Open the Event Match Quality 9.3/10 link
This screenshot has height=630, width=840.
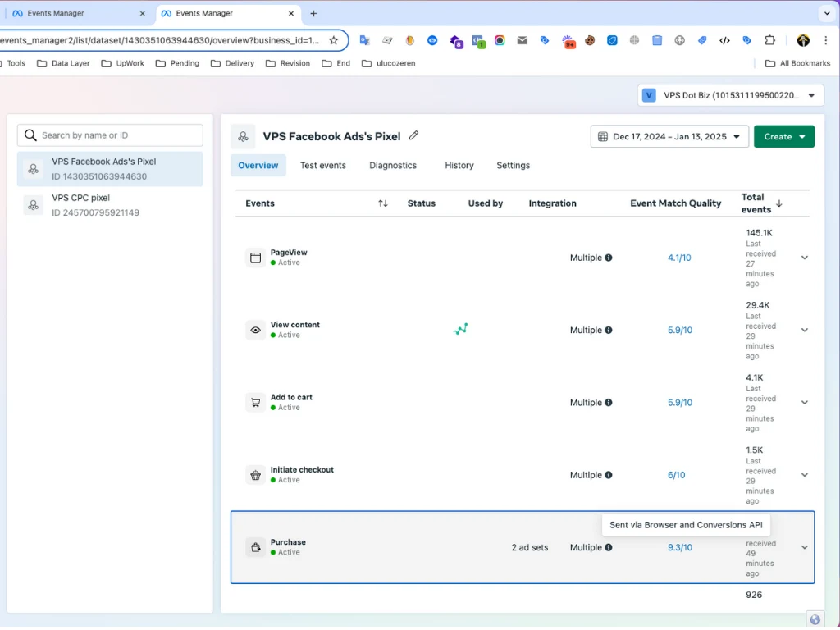679,547
